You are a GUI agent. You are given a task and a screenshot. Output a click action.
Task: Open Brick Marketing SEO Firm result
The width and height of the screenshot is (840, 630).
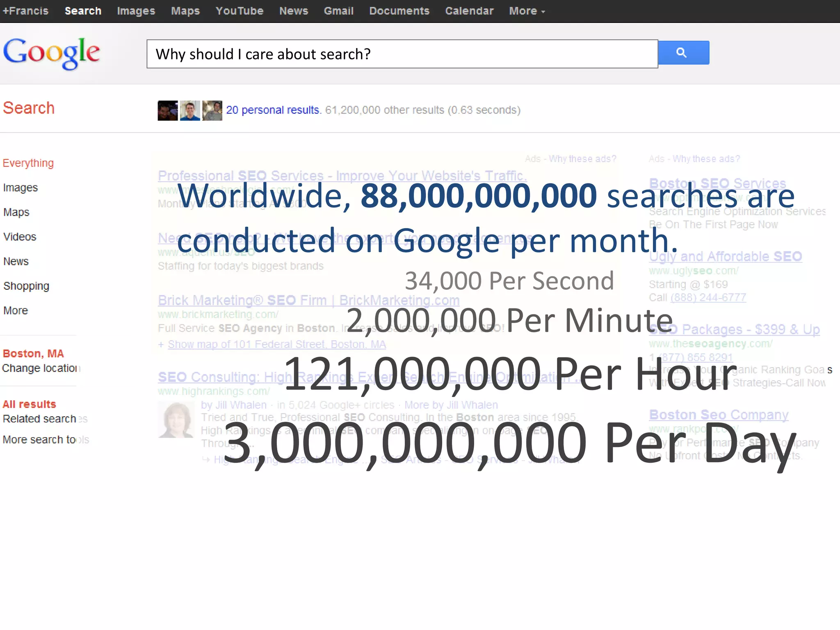click(x=309, y=300)
